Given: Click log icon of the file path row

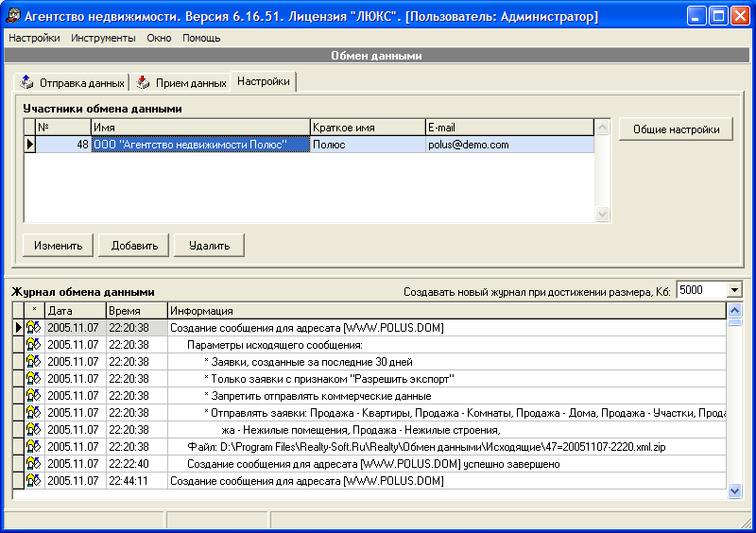Looking at the screenshot, I should (33, 447).
